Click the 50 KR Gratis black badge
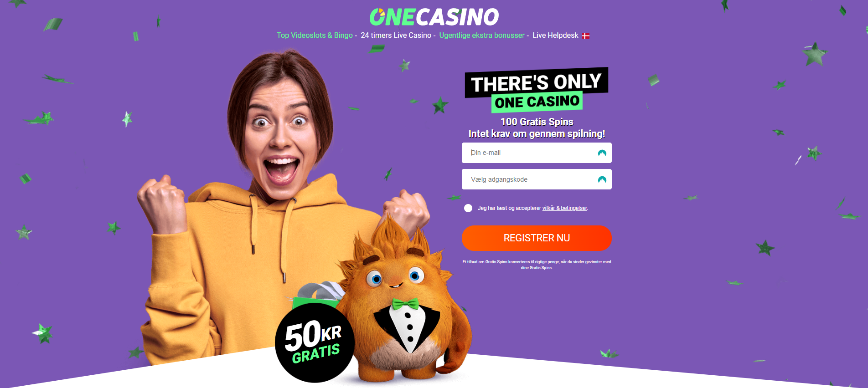This screenshot has width=868, height=388. pyautogui.click(x=315, y=343)
